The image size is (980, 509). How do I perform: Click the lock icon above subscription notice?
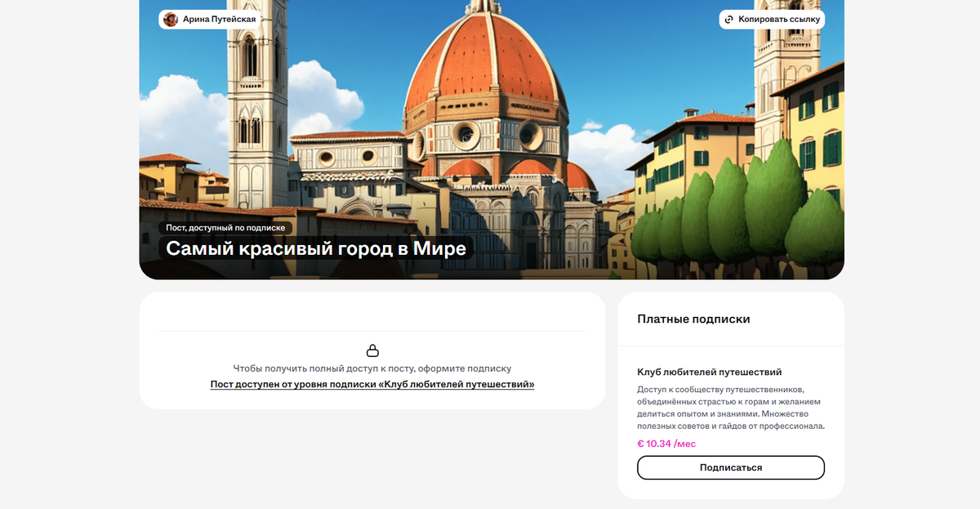point(372,350)
